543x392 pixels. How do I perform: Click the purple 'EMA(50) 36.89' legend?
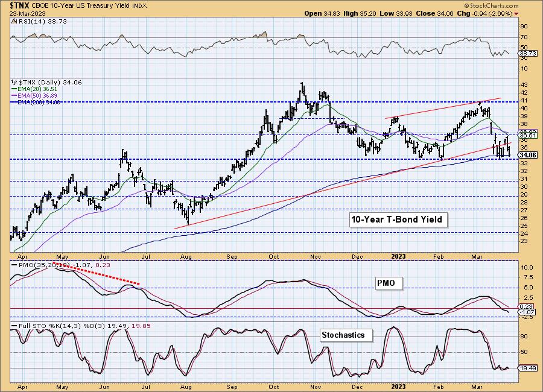pos(37,95)
